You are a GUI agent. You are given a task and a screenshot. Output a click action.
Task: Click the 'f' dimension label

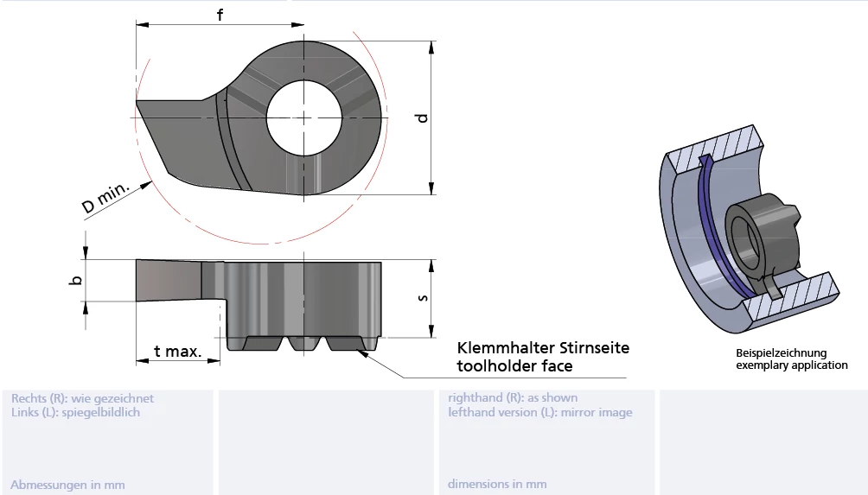pyautogui.click(x=220, y=15)
